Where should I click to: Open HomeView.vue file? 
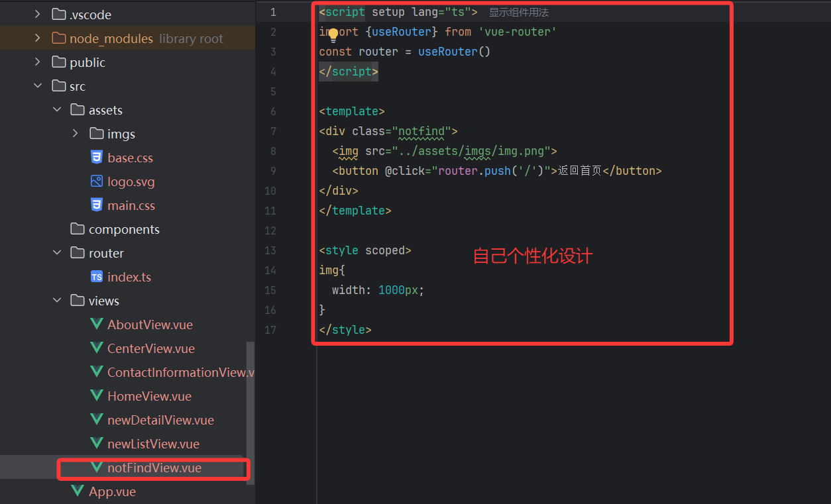pyautogui.click(x=150, y=396)
